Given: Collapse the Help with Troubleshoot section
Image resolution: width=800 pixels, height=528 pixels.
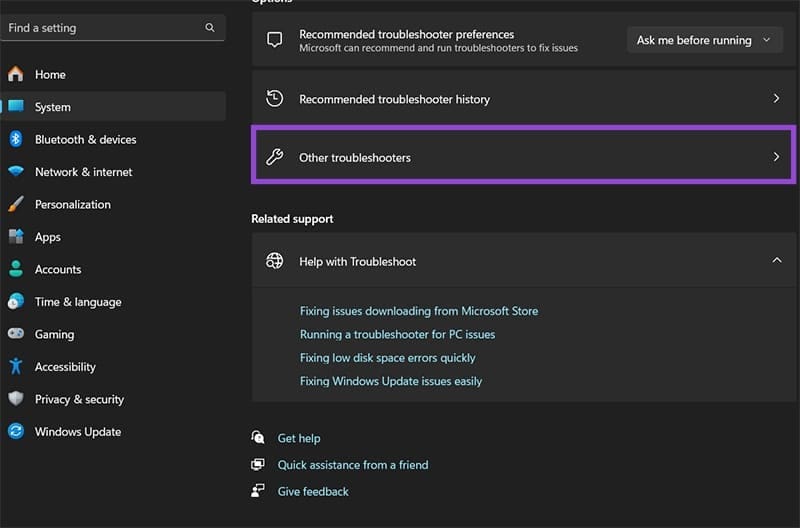Looking at the screenshot, I should click(x=776, y=261).
